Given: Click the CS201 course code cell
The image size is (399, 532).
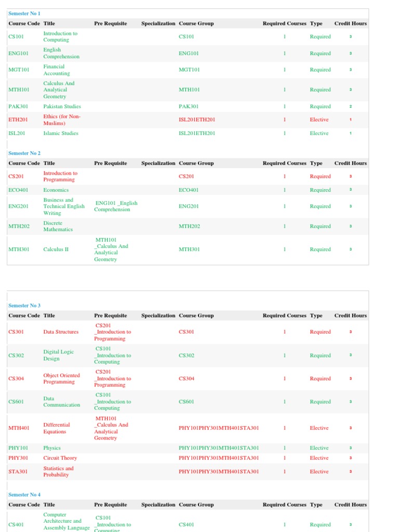Looking at the screenshot, I should click(x=16, y=177).
